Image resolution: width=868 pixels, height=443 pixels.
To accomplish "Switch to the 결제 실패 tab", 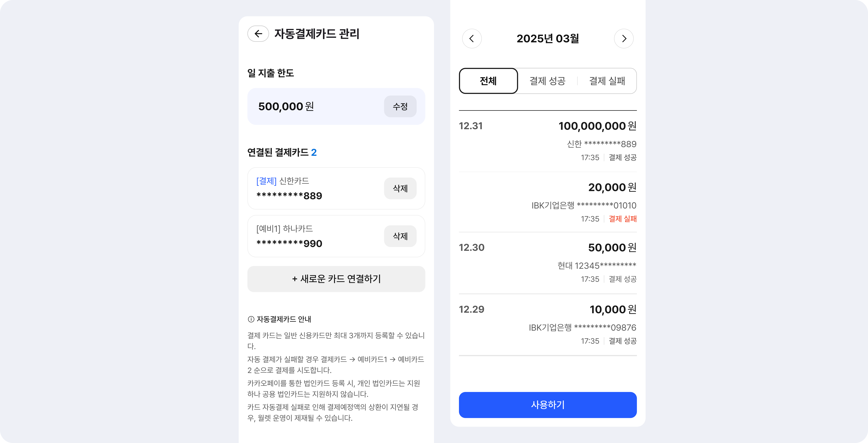I will (607, 81).
